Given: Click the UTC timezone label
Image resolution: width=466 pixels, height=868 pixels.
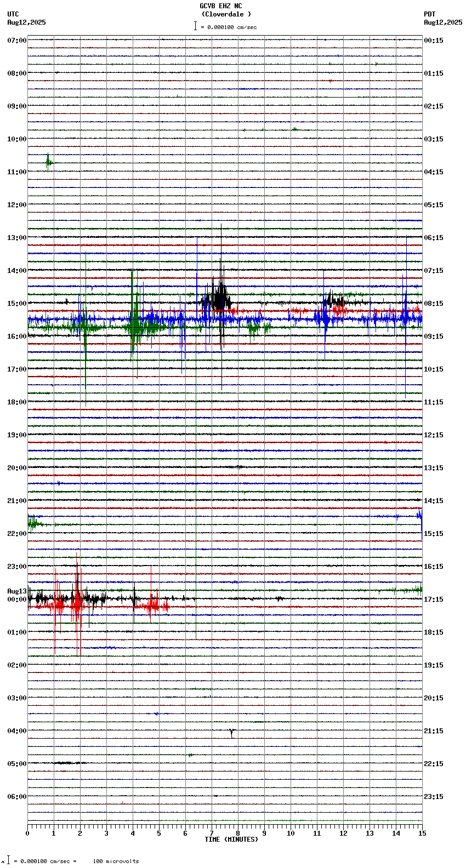Looking at the screenshot, I should pyautogui.click(x=13, y=14).
